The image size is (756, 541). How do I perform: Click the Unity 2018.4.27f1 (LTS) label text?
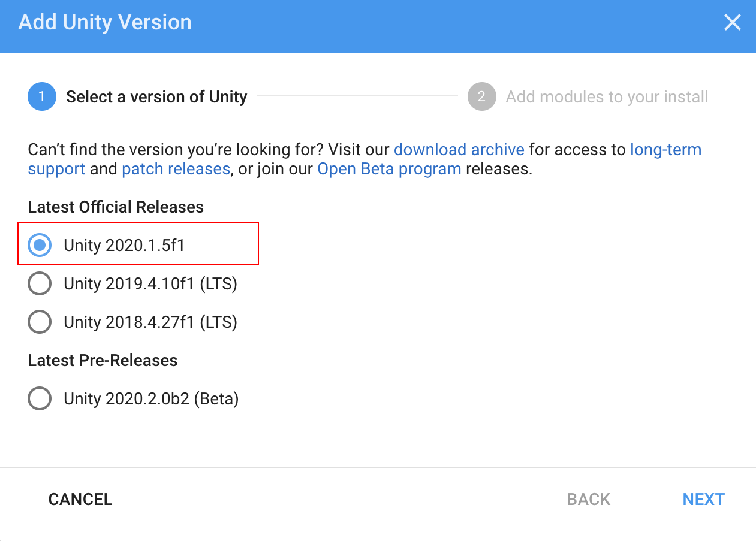(x=150, y=322)
